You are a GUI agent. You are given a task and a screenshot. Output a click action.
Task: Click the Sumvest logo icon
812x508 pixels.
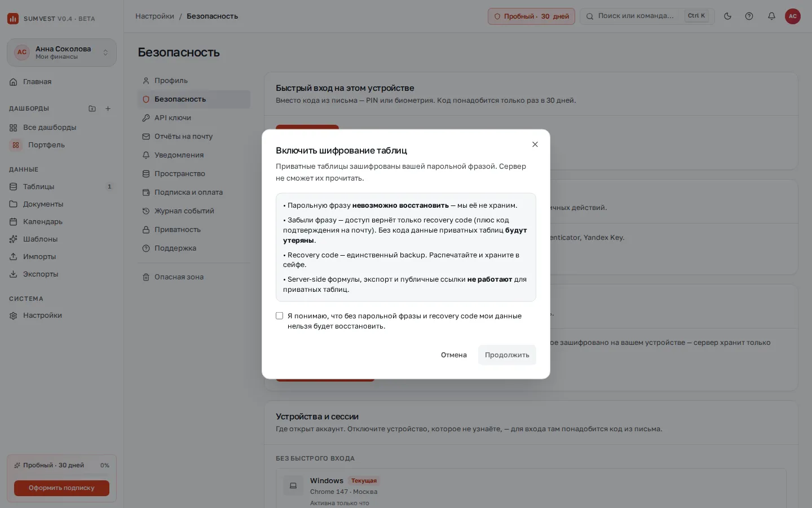coord(13,19)
